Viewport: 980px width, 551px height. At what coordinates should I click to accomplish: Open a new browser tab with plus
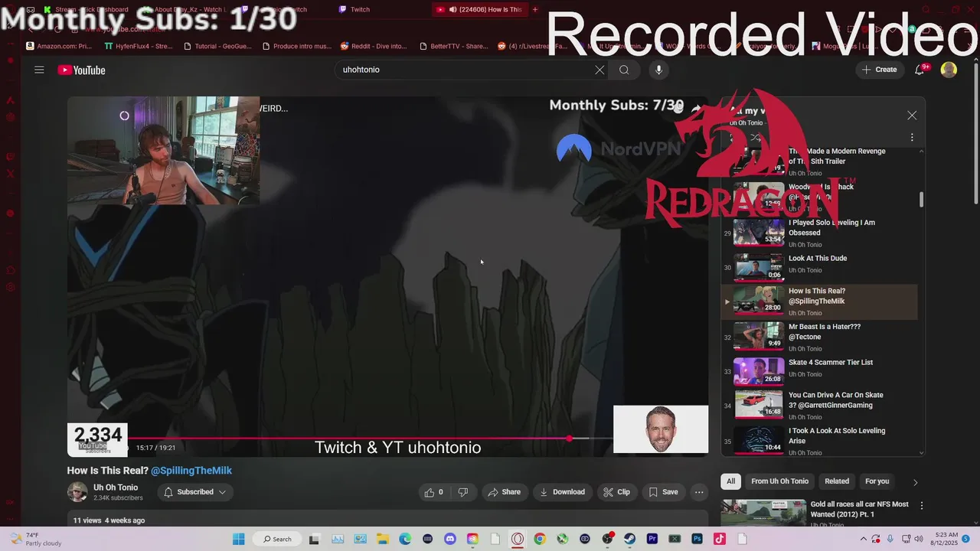[x=535, y=10]
